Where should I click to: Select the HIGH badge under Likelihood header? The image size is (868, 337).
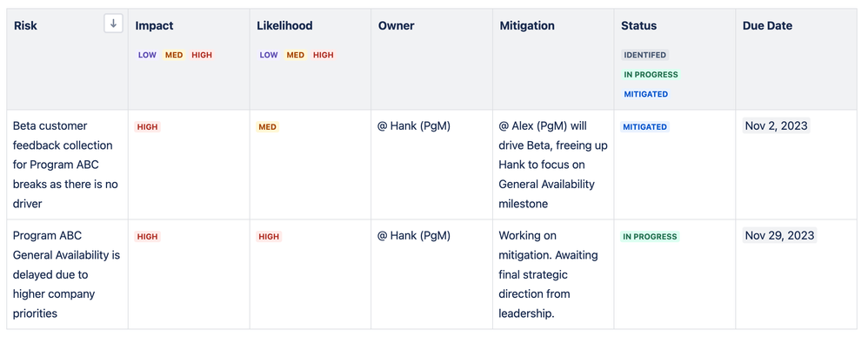coord(324,55)
